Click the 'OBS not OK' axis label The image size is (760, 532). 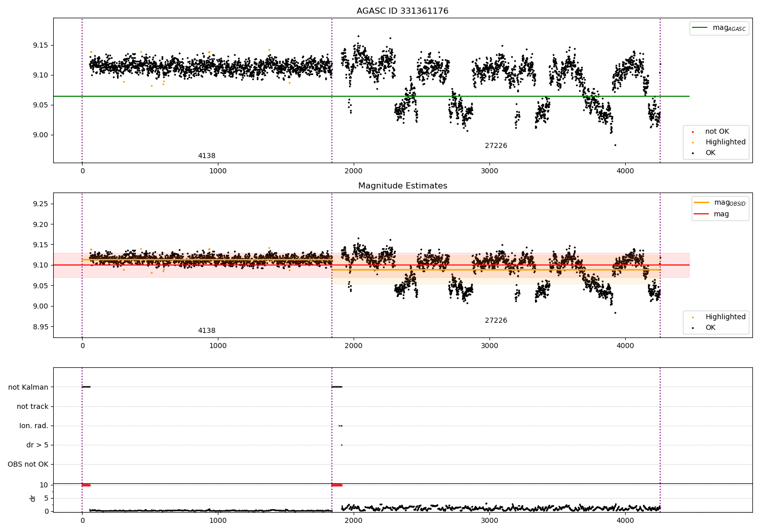[28, 465]
